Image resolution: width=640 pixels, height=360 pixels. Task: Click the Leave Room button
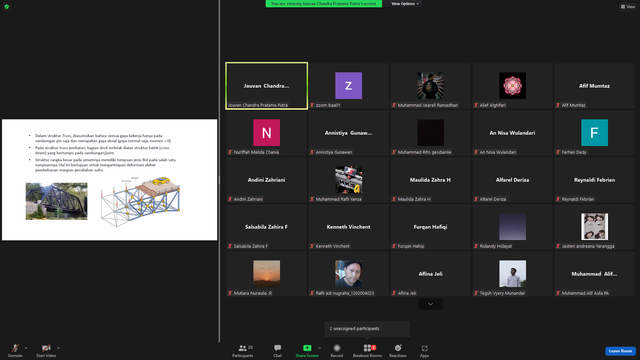[620, 351]
